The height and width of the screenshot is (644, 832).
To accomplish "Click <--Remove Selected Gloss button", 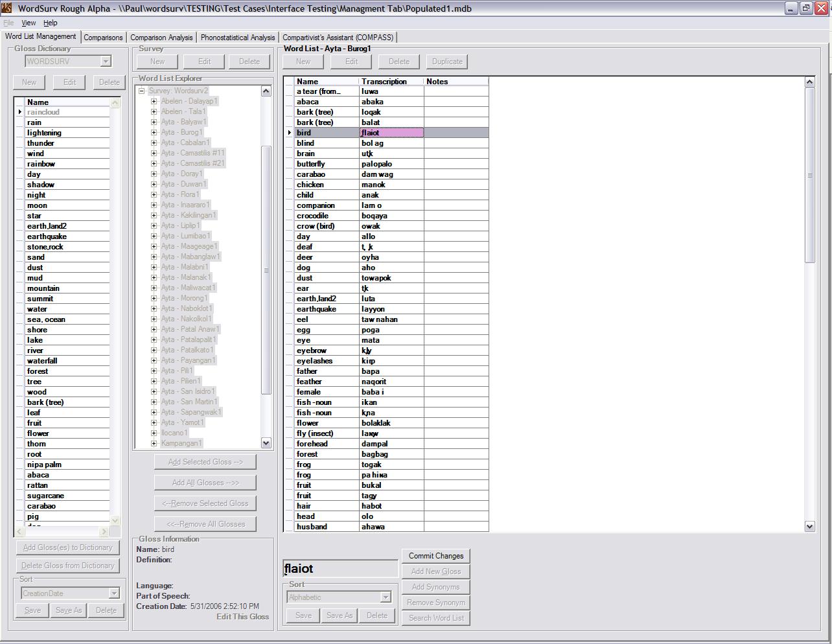I will 205,503.
